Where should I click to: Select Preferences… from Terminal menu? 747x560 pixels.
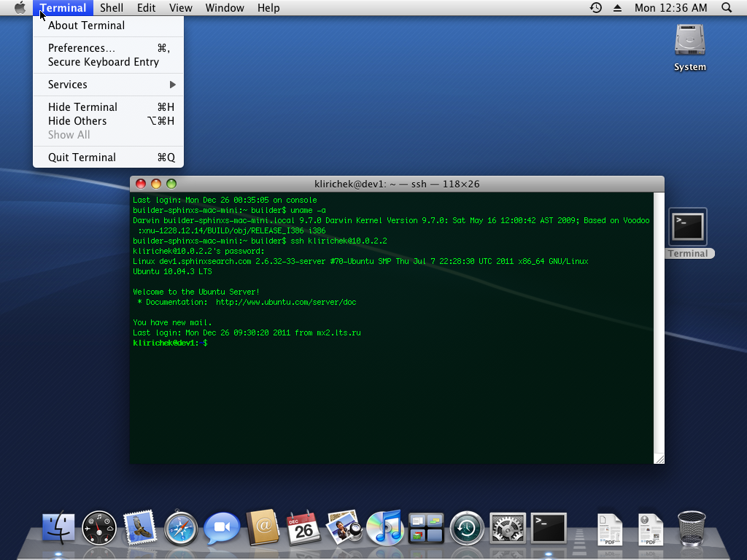pos(82,48)
